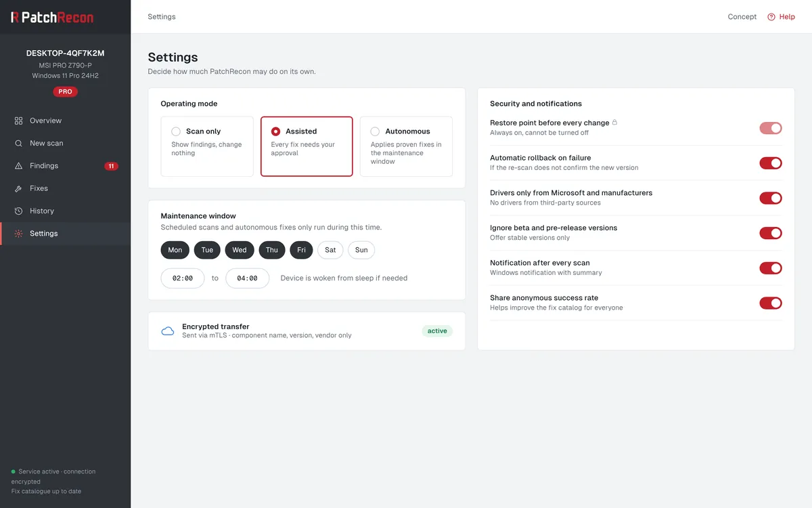Open the History page

(x=65, y=211)
